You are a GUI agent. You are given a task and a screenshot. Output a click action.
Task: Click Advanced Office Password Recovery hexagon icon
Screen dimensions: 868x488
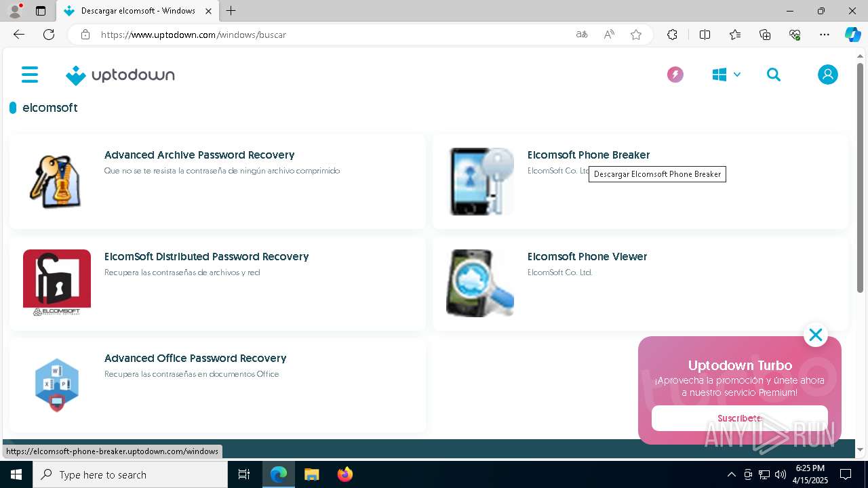point(57,385)
